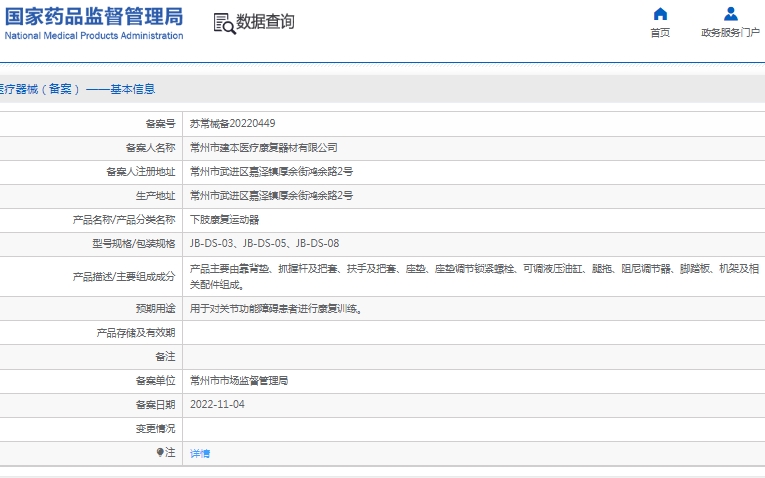This screenshot has height=478, width=765.
Task: Open the 详情 details link
Action: 200,454
